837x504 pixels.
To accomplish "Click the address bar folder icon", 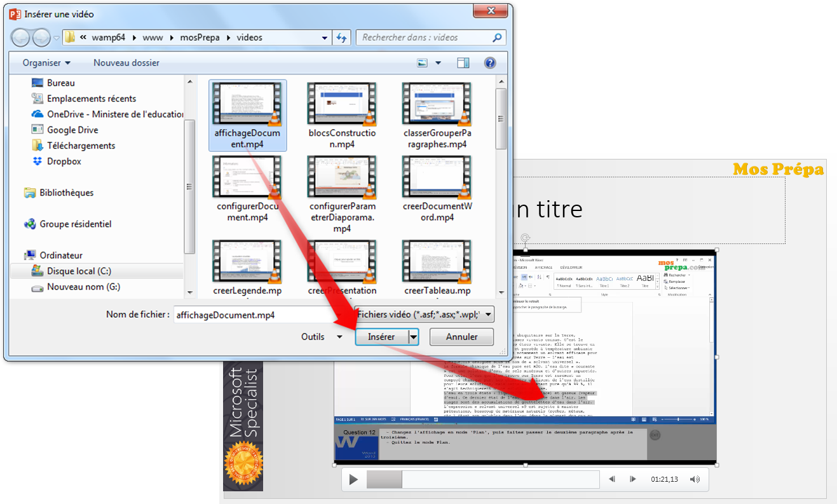I will [x=70, y=37].
